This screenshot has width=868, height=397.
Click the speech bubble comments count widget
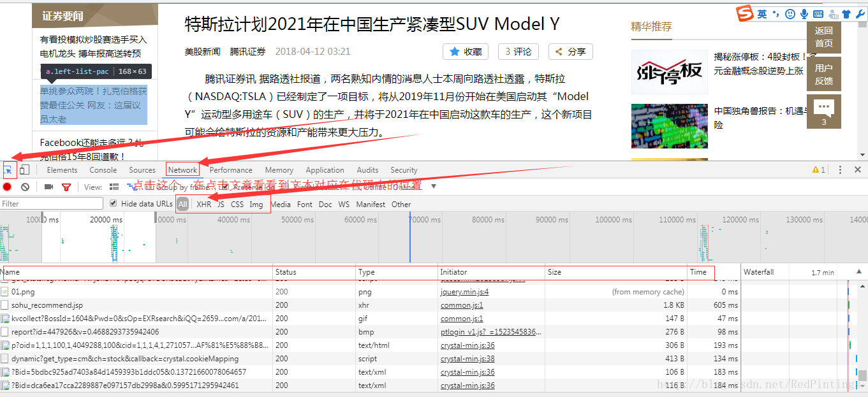824,112
